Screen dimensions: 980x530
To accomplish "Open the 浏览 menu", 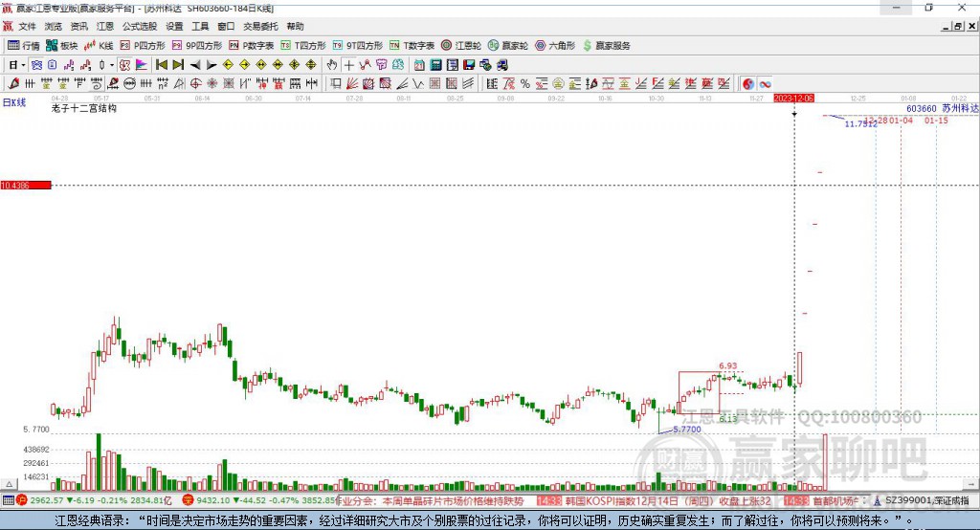I will (54, 26).
